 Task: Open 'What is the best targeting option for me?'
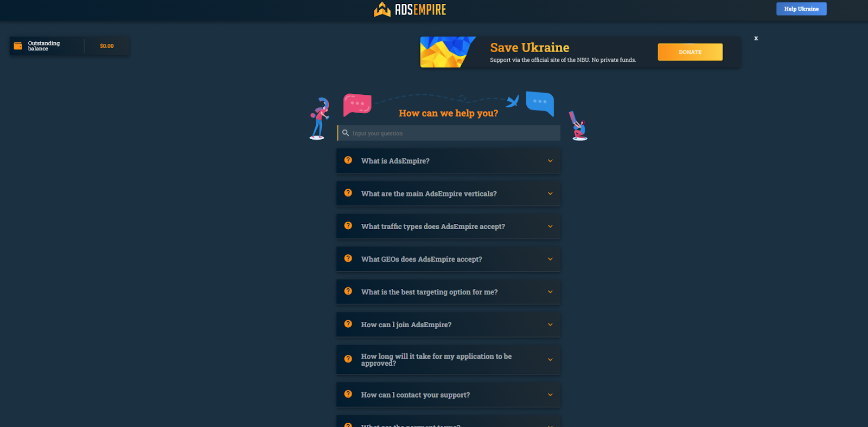pos(449,292)
